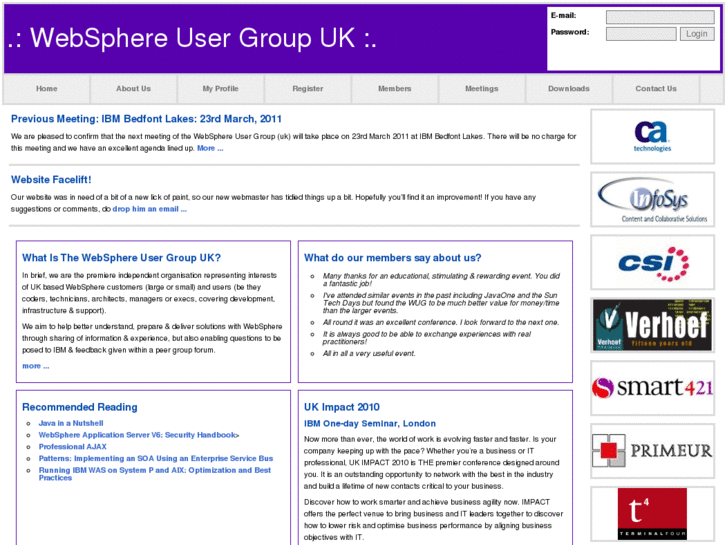Click the testimonial 'All round it was an excellent conference'
This screenshot has height=545, width=727.
point(441,322)
